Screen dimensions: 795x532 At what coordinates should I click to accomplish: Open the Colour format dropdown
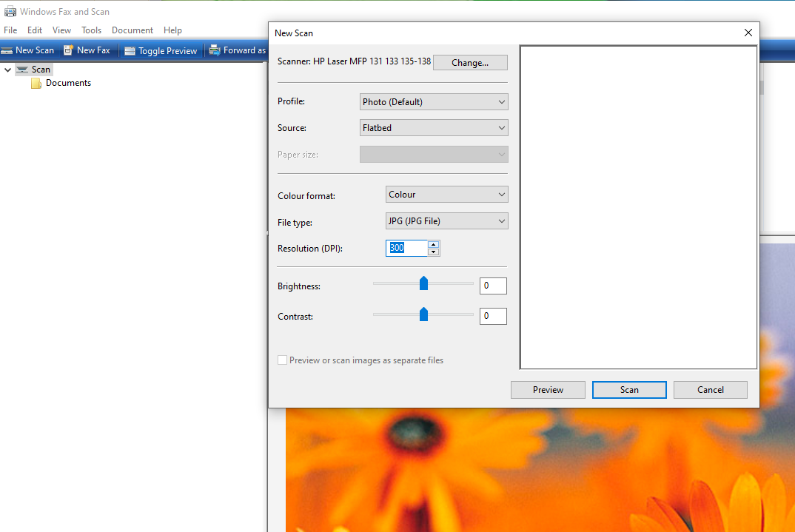pos(446,195)
